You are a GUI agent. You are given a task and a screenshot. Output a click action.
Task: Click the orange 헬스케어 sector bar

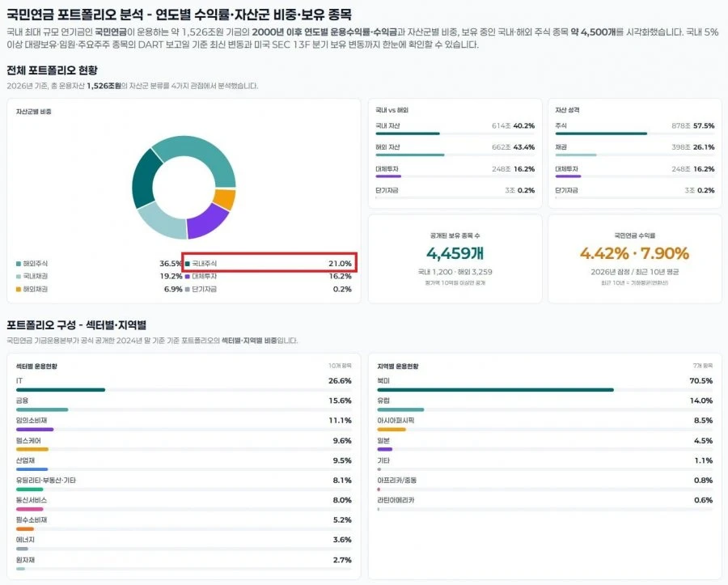point(32,449)
